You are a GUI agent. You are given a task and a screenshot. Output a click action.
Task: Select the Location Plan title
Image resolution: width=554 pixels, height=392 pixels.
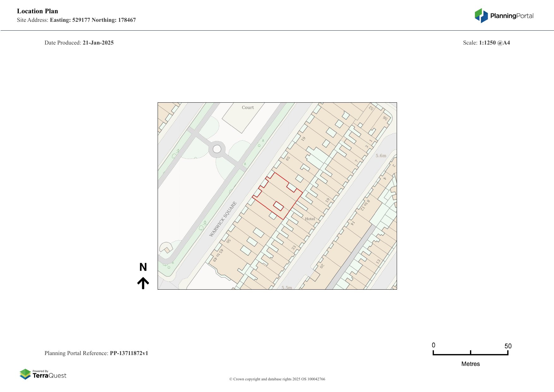click(38, 11)
